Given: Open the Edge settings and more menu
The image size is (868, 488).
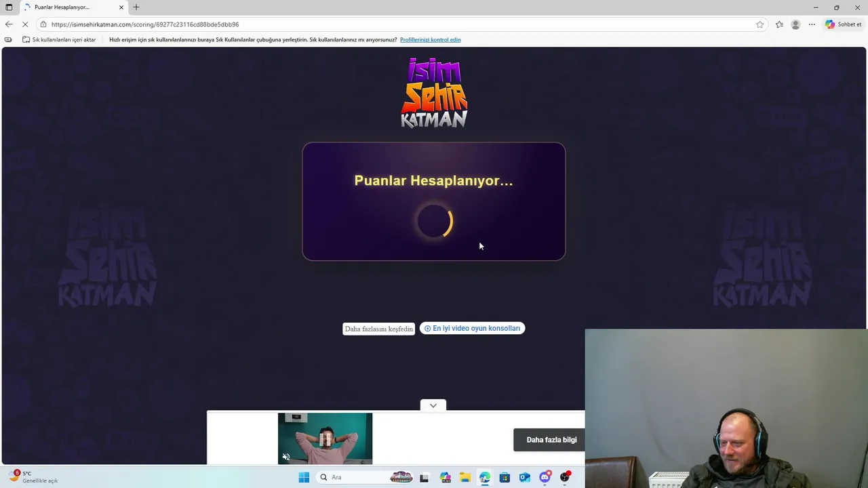Looking at the screenshot, I should tap(812, 24).
